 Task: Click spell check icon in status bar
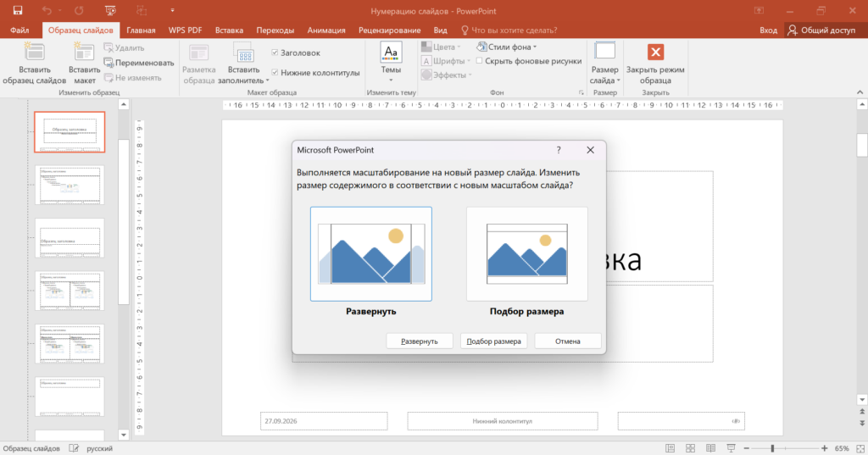tap(74, 448)
